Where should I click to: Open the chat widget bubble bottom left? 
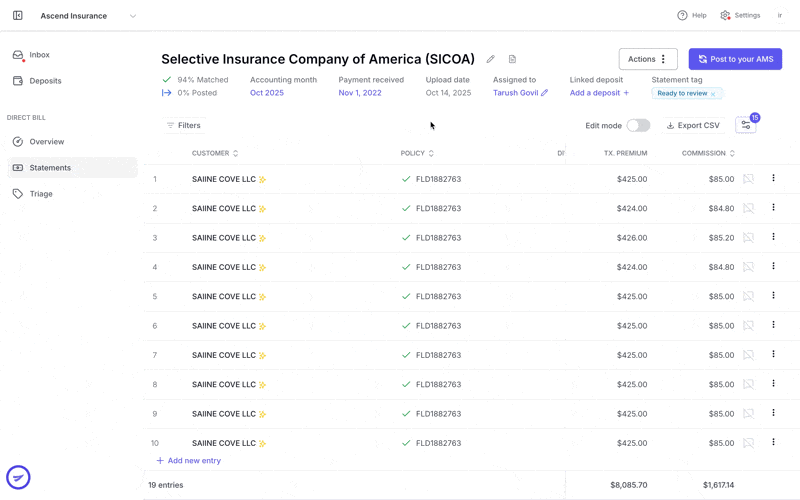coord(18,478)
